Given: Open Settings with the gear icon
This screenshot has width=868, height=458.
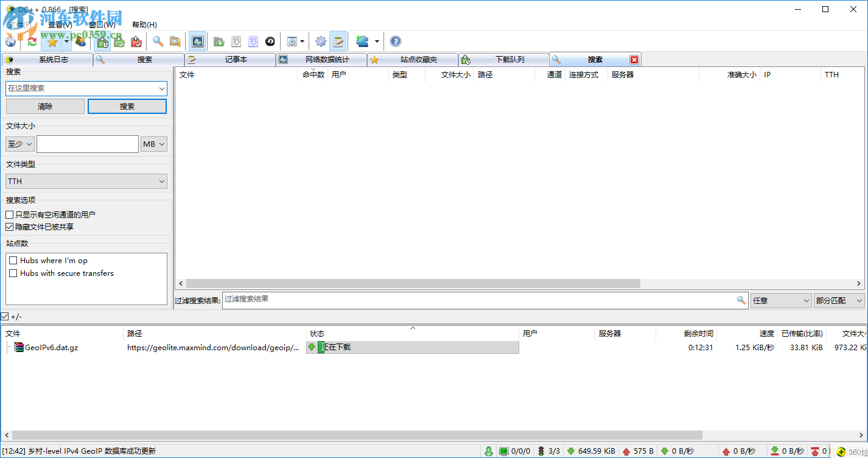Looking at the screenshot, I should 321,41.
